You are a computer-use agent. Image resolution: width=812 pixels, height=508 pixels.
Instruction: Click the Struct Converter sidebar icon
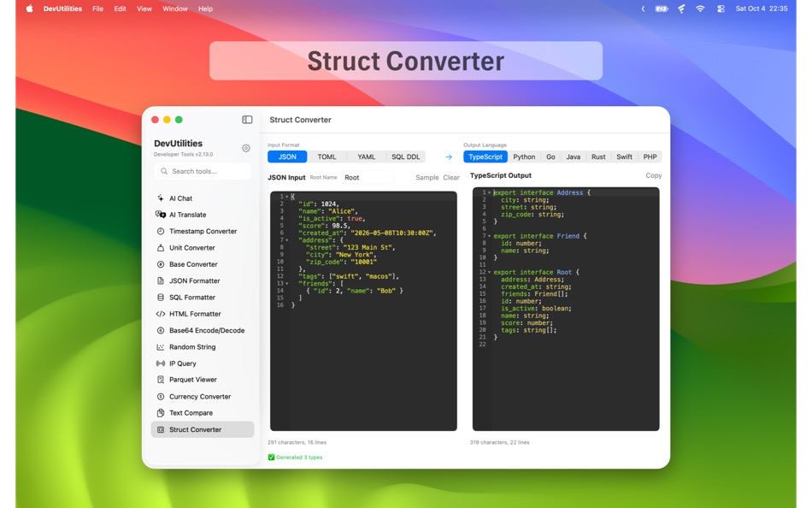point(161,429)
